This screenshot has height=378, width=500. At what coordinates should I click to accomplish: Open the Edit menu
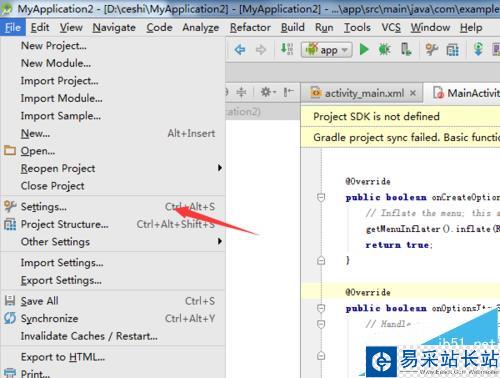point(40,27)
